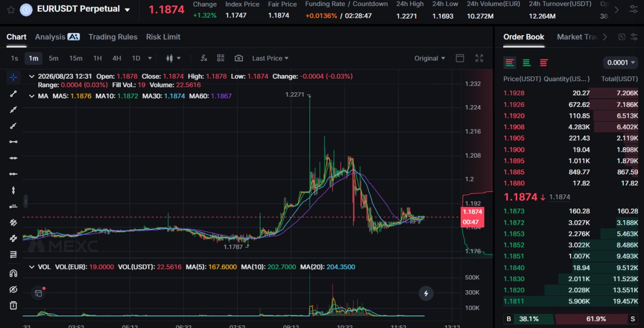Click the AI badge next to Analysis
This screenshot has height=328, width=644.
[73, 37]
